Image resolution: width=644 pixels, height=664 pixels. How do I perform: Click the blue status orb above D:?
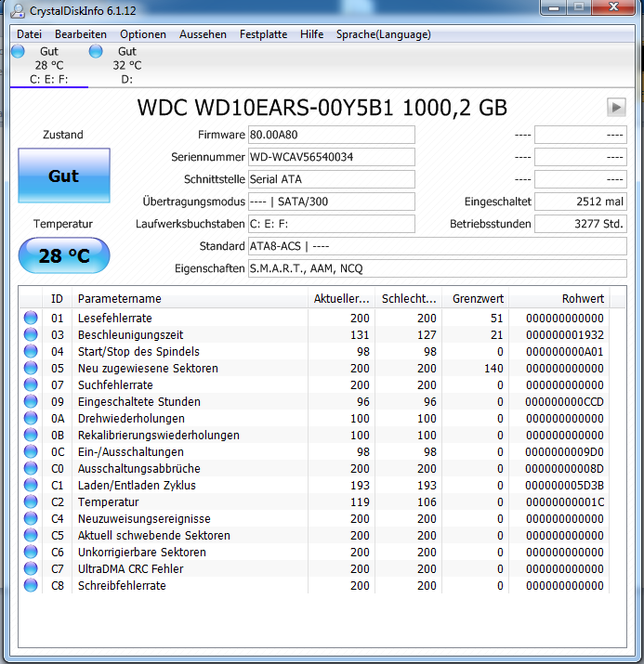point(96,51)
